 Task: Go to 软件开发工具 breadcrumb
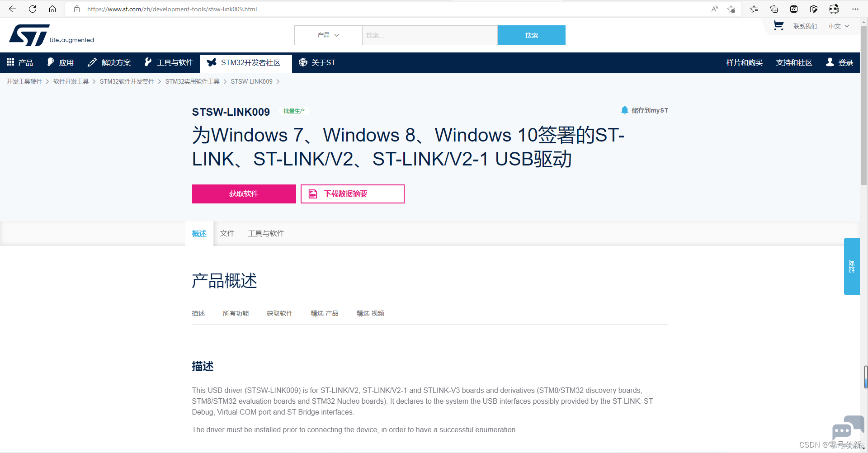click(x=71, y=81)
